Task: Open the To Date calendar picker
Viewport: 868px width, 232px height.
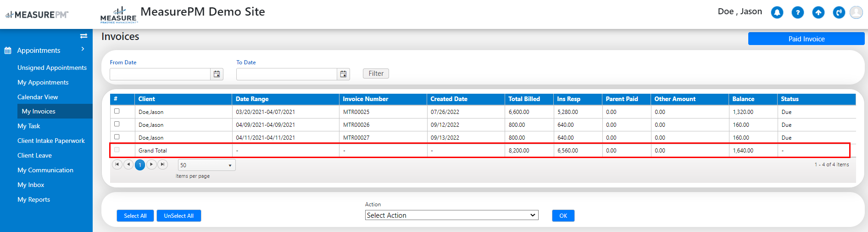Action: tap(344, 74)
